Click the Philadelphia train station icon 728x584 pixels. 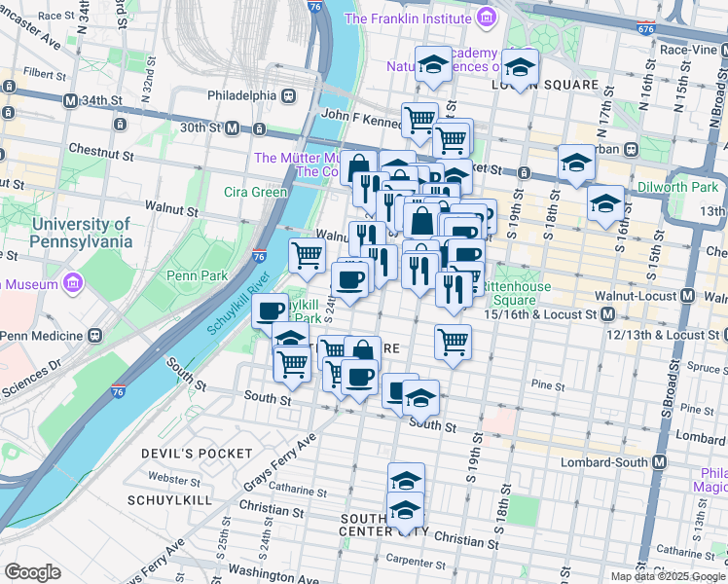click(x=289, y=96)
